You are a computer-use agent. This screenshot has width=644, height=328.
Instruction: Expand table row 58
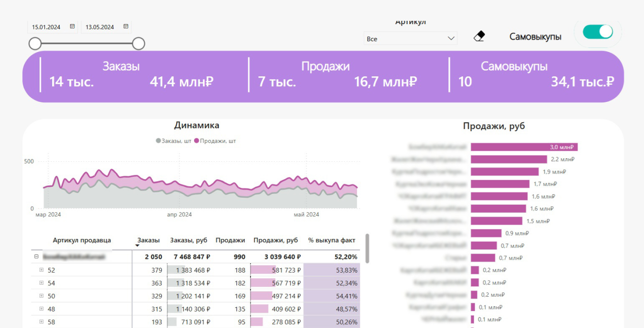point(41,321)
